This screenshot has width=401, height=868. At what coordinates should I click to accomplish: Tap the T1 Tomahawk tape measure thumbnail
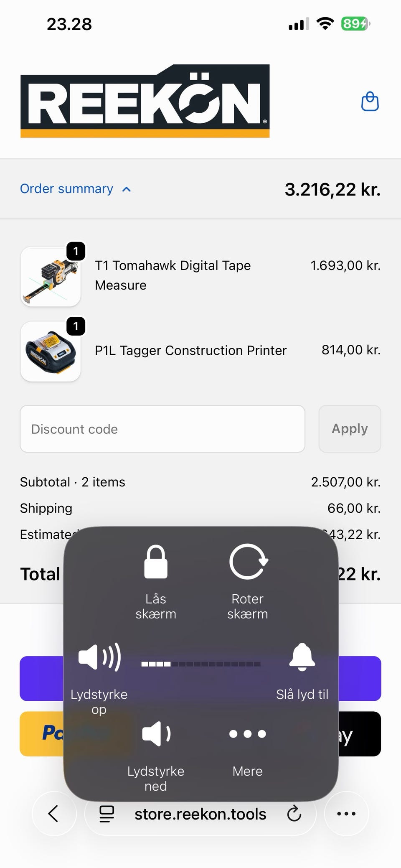coord(51,277)
